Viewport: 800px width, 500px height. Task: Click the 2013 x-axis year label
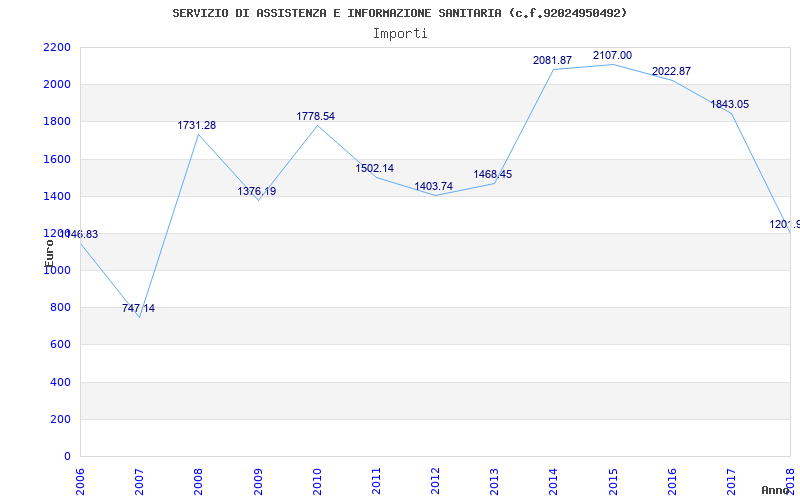(x=494, y=481)
